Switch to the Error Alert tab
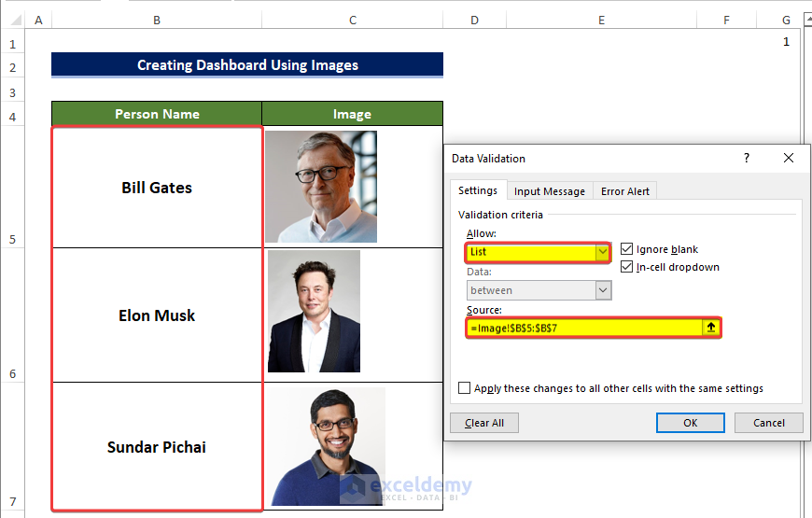 pos(624,191)
